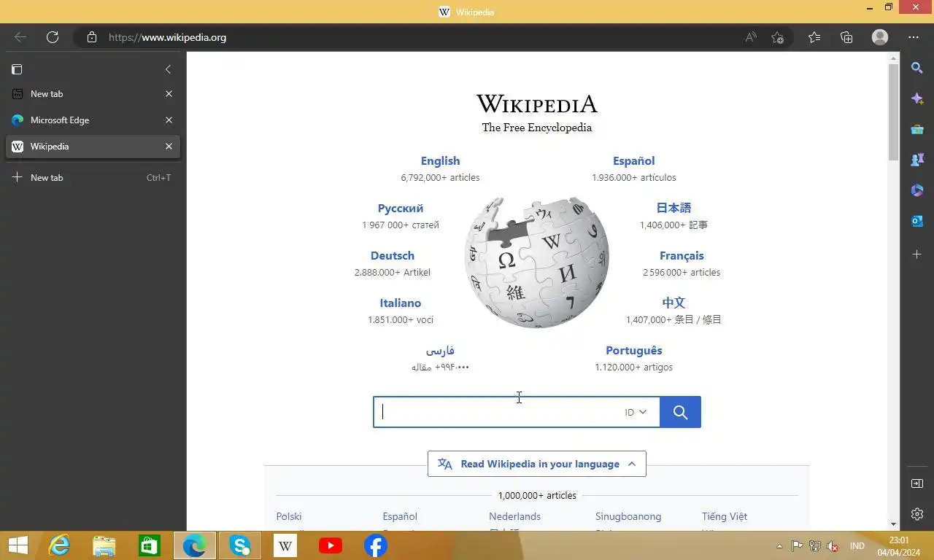
Task: Open sidebar settings gear
Action: coord(917,514)
